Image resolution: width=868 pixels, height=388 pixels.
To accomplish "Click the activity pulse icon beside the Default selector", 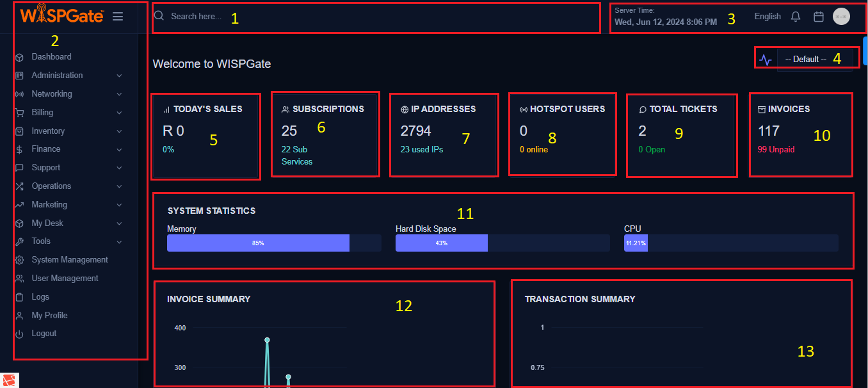I will (x=766, y=58).
